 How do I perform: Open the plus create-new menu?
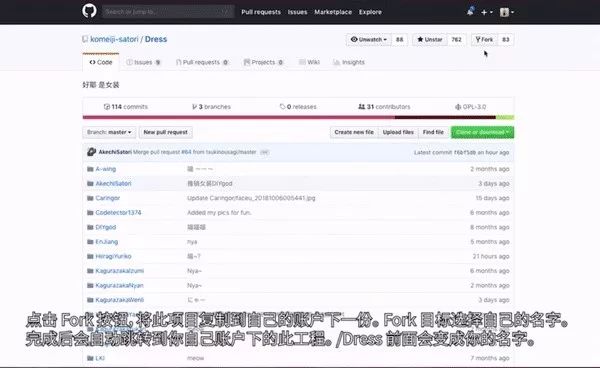pyautogui.click(x=486, y=12)
